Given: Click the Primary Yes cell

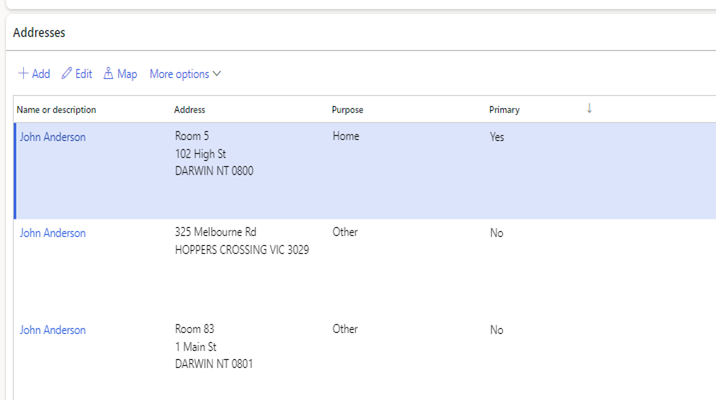Looking at the screenshot, I should (497, 138).
